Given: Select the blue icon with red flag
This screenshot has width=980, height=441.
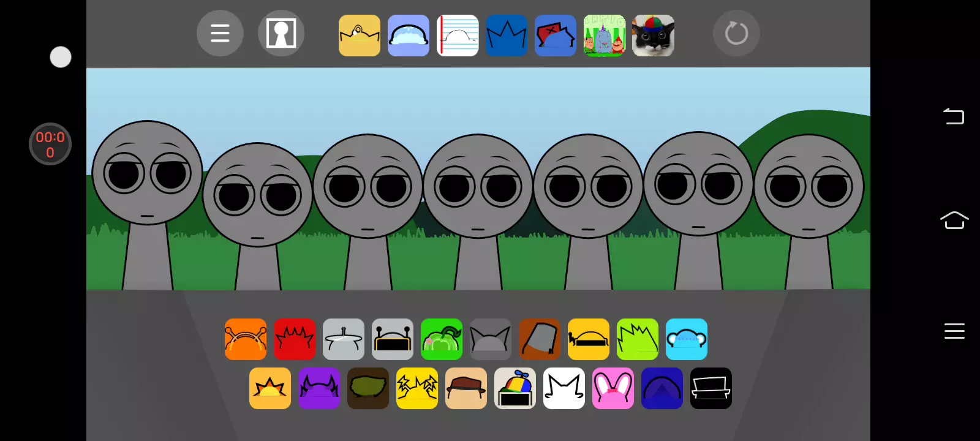Looking at the screenshot, I should (556, 36).
